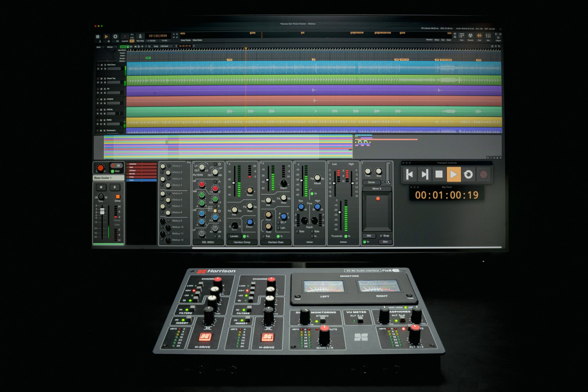Mute the Kick Drum track

pos(102,65)
